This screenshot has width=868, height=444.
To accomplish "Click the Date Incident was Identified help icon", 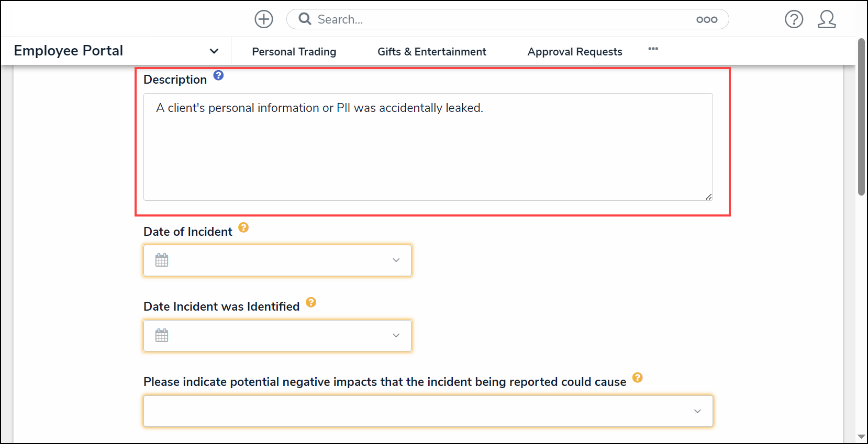I will [311, 302].
